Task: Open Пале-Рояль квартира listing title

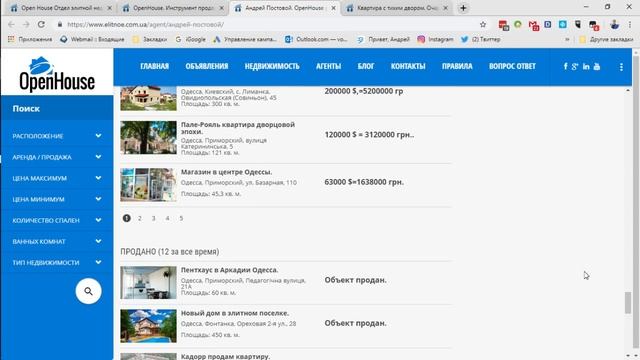Action: pyautogui.click(x=238, y=128)
